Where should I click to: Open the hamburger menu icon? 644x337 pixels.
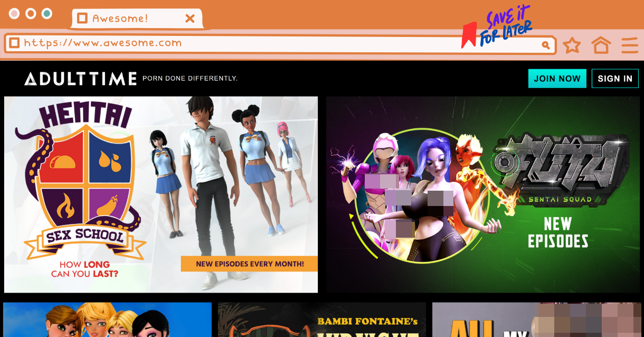[x=630, y=45]
